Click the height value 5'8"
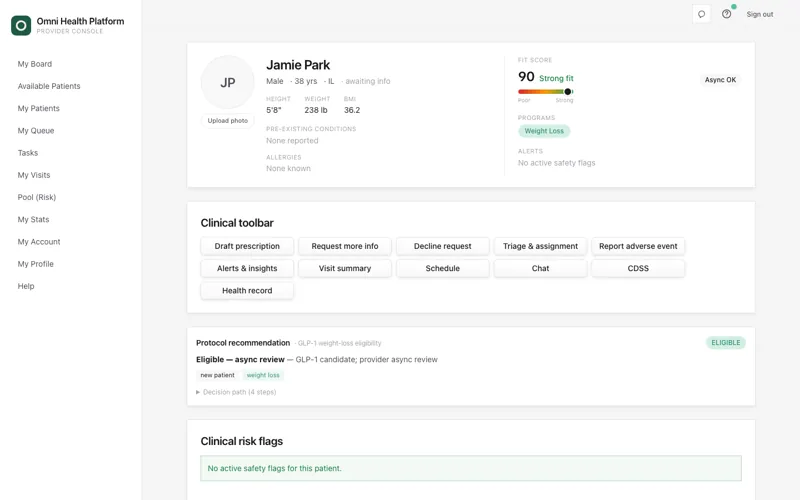This screenshot has width=800, height=500. (x=273, y=110)
